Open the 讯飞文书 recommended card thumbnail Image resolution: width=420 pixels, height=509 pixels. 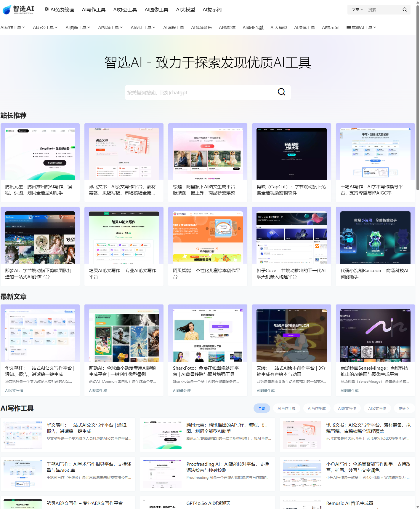tap(124, 154)
